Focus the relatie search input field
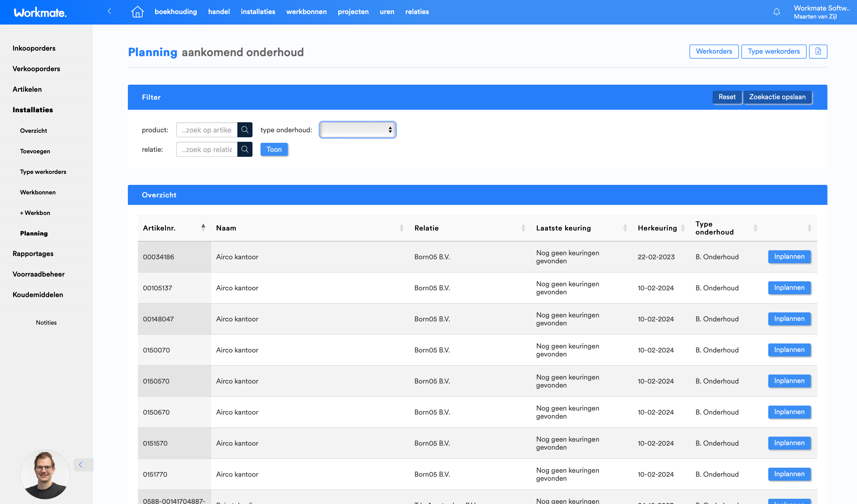Image resolution: width=857 pixels, height=504 pixels. pyautogui.click(x=207, y=150)
